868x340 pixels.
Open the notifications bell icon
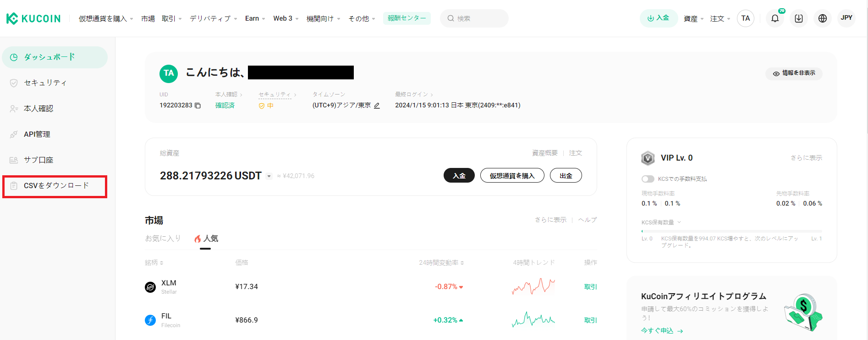(x=775, y=18)
